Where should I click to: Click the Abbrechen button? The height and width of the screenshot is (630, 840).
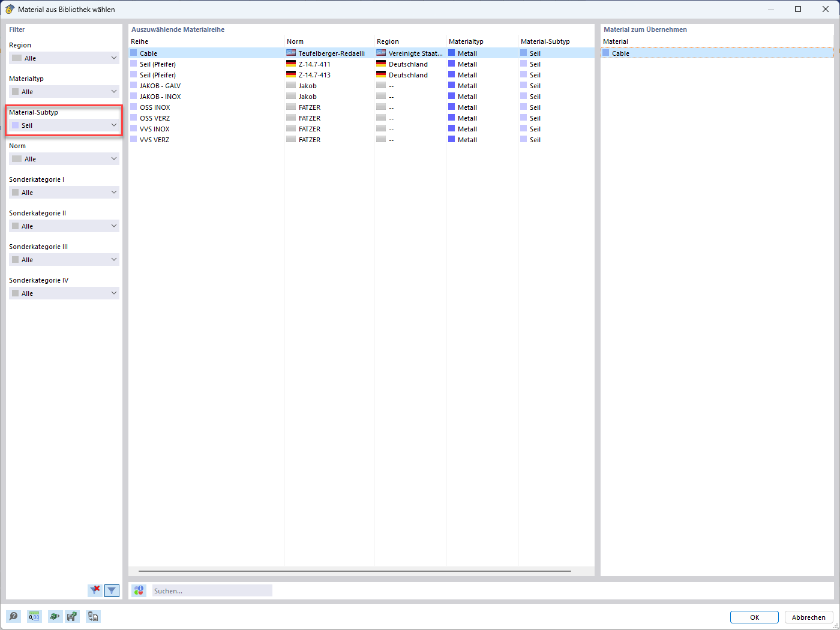click(x=809, y=617)
